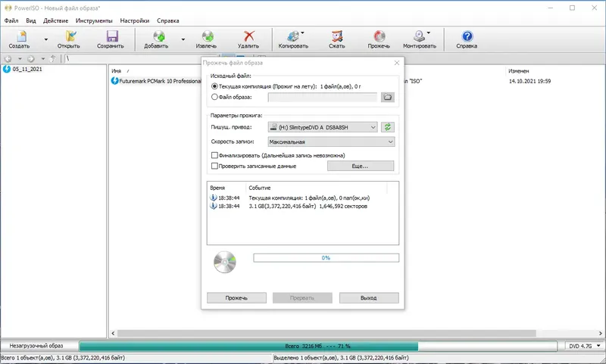Open the dropdown arrow next to Создать
This screenshot has height=364, width=606.
click(46, 39)
